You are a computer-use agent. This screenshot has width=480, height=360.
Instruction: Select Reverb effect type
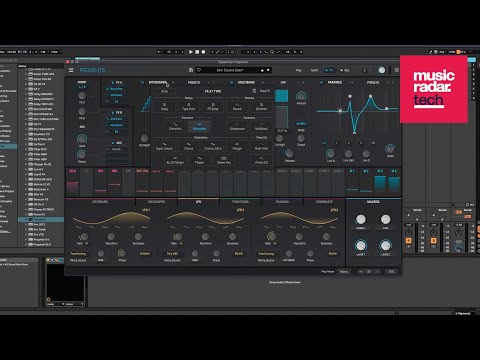click(237, 107)
